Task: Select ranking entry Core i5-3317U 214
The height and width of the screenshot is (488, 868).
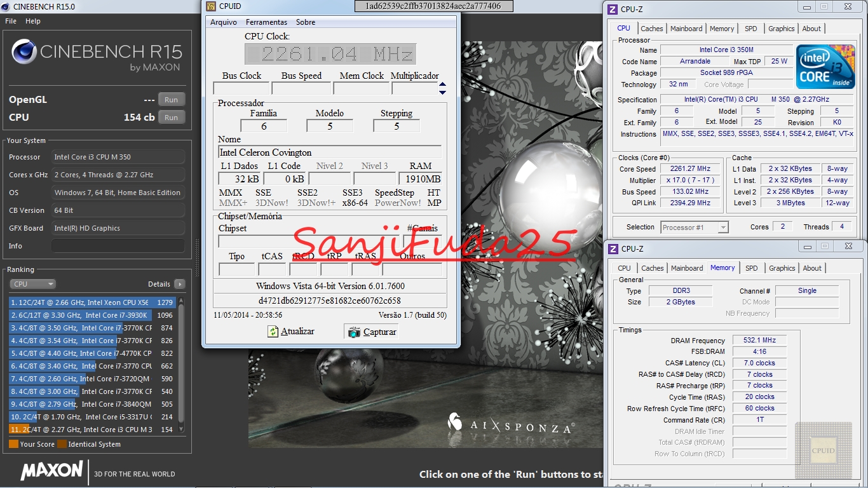Action: click(x=92, y=417)
